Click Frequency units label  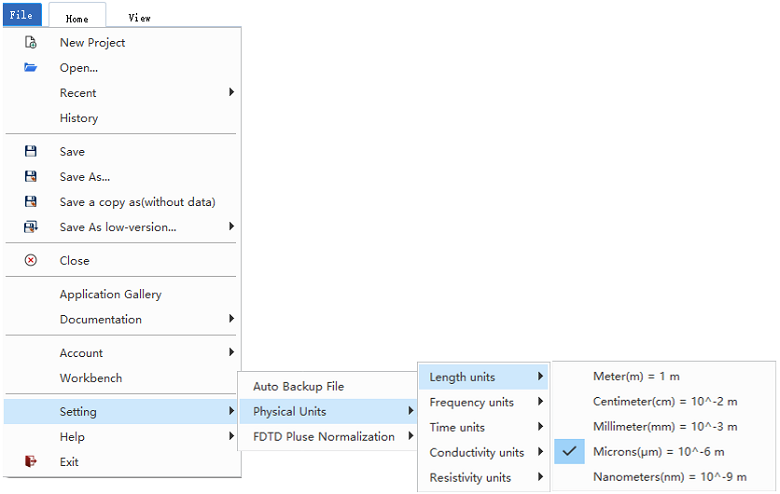pos(472,402)
